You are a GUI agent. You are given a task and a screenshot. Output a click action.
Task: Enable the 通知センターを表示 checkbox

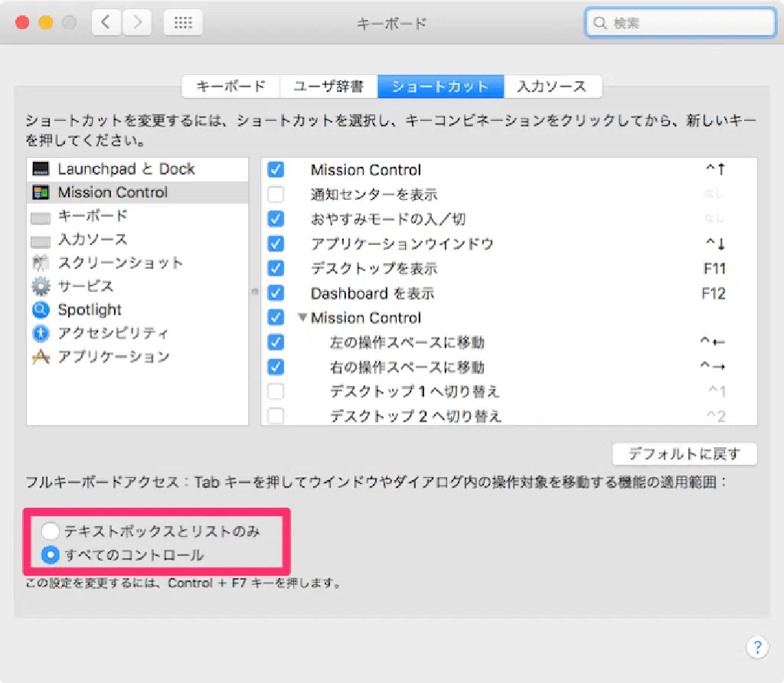[x=276, y=194]
